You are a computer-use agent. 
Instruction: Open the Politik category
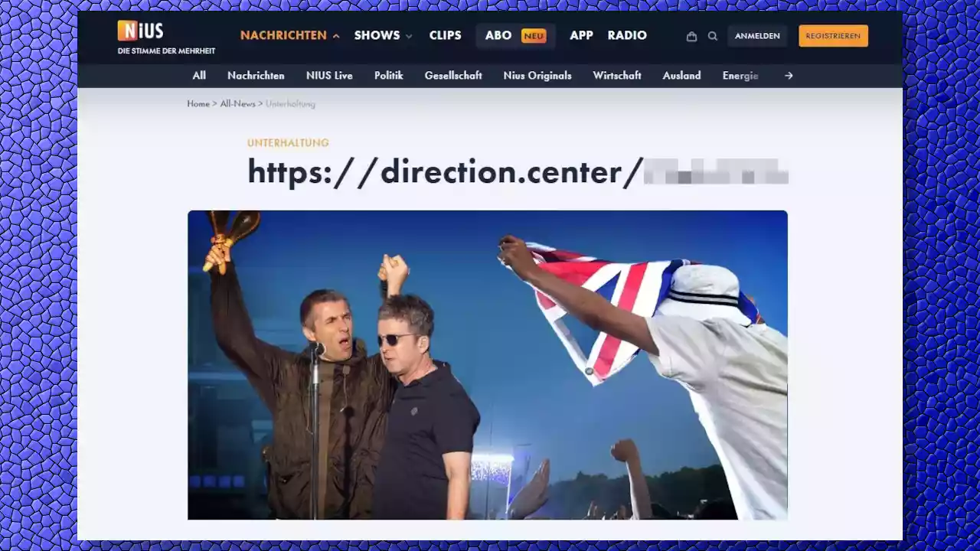click(x=389, y=76)
